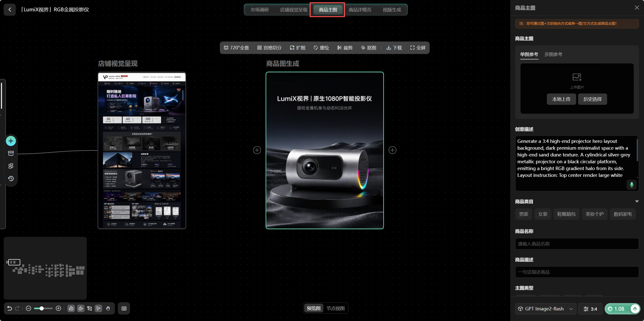Switch to the 店铺视觉呈现 tab
The image size is (644, 321).
(x=294, y=10)
